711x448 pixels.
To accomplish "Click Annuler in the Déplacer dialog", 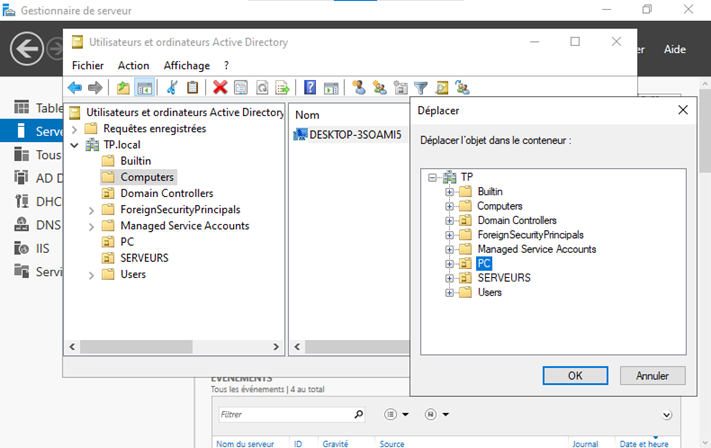I will (652, 375).
